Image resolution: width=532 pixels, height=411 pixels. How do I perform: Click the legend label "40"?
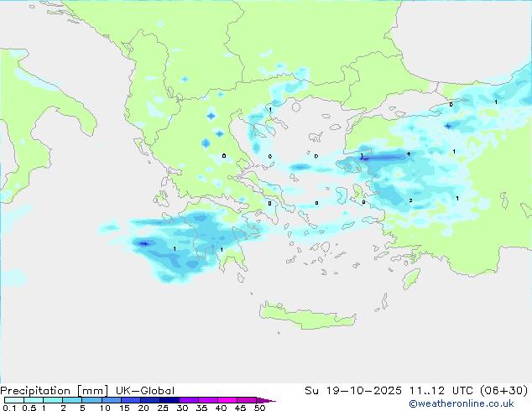click(x=221, y=408)
